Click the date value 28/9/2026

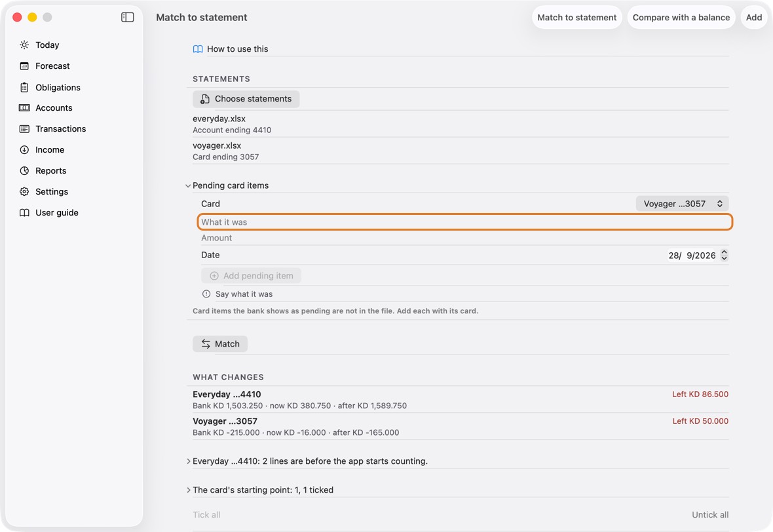coord(692,256)
